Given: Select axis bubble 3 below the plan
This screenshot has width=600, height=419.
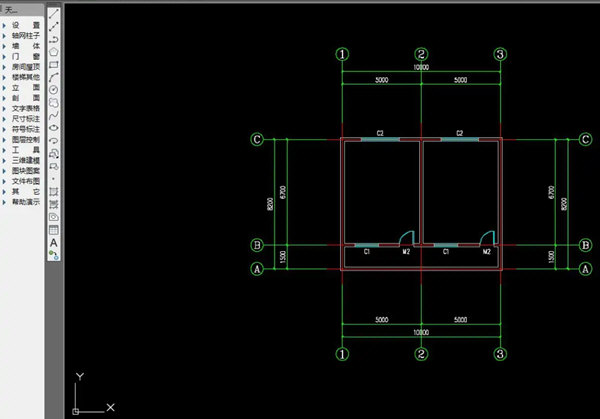Looking at the screenshot, I should (500, 354).
